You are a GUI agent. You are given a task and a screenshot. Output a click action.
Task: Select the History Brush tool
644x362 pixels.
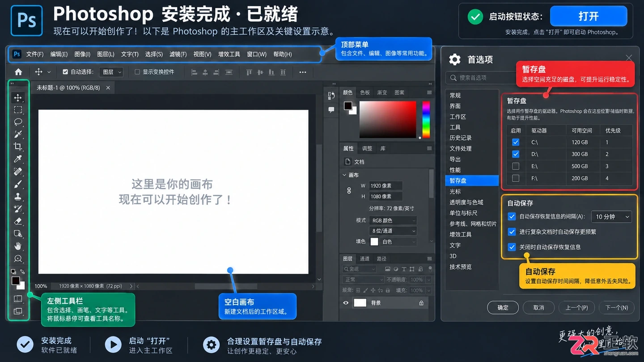(18, 209)
